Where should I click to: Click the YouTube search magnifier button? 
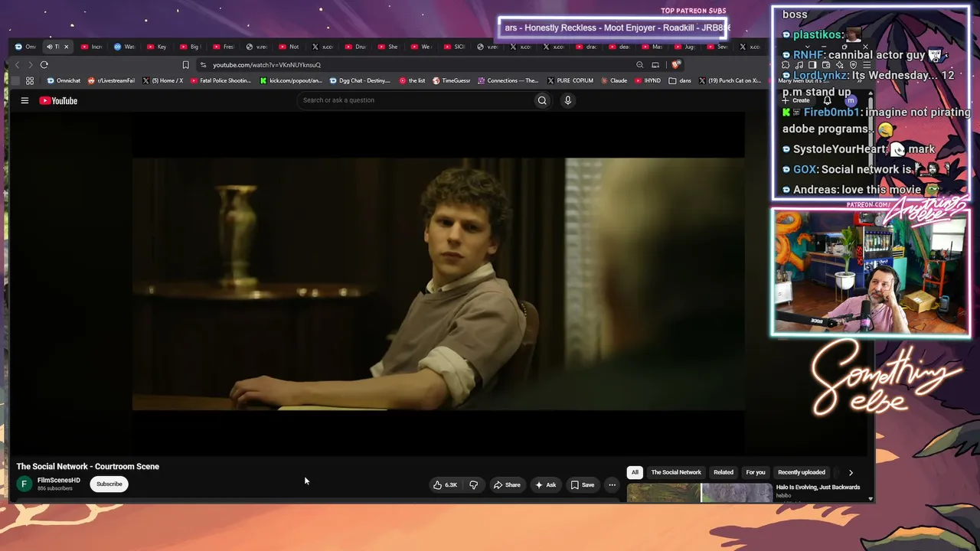[542, 100]
